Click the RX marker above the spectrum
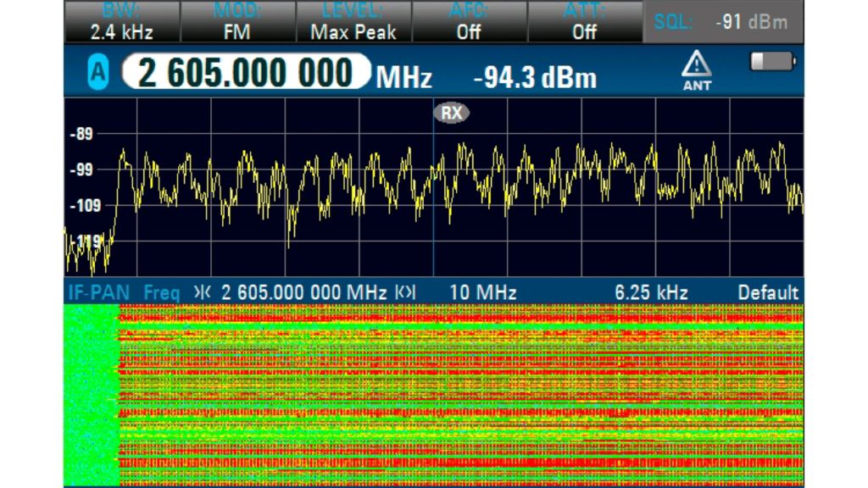This screenshot has height=488, width=868. click(x=452, y=112)
